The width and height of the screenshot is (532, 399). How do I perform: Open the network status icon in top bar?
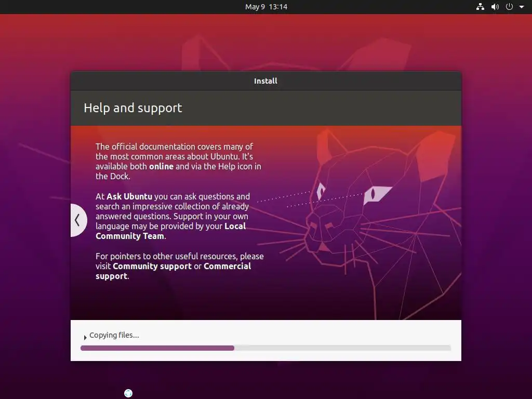[x=480, y=7]
